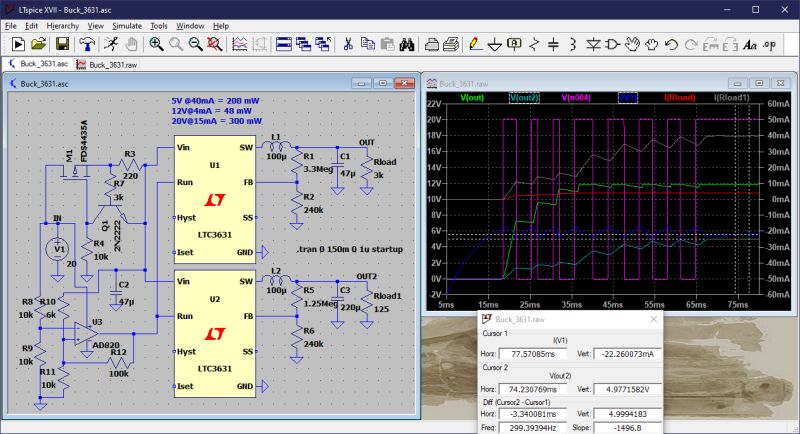Click Cursor 2 Vert field 4.9771582V

(627, 389)
